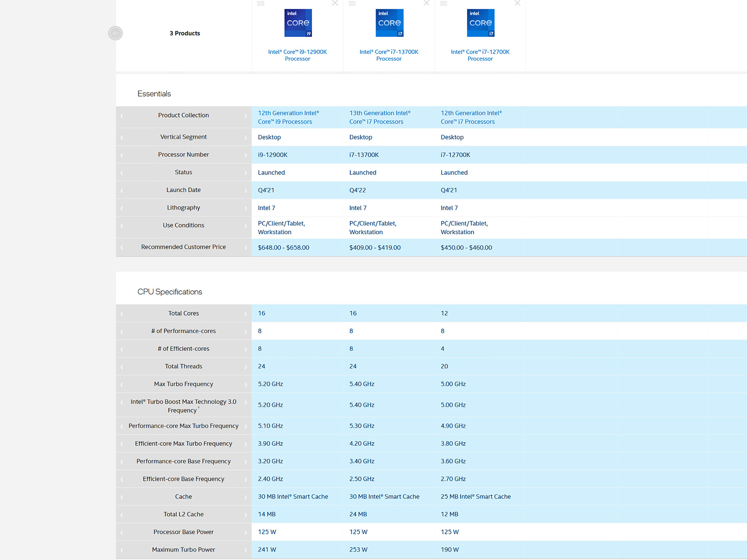Screen dimensions: 747x560
Task: Remove the i9-12900K column with its X
Action: pos(335,3)
